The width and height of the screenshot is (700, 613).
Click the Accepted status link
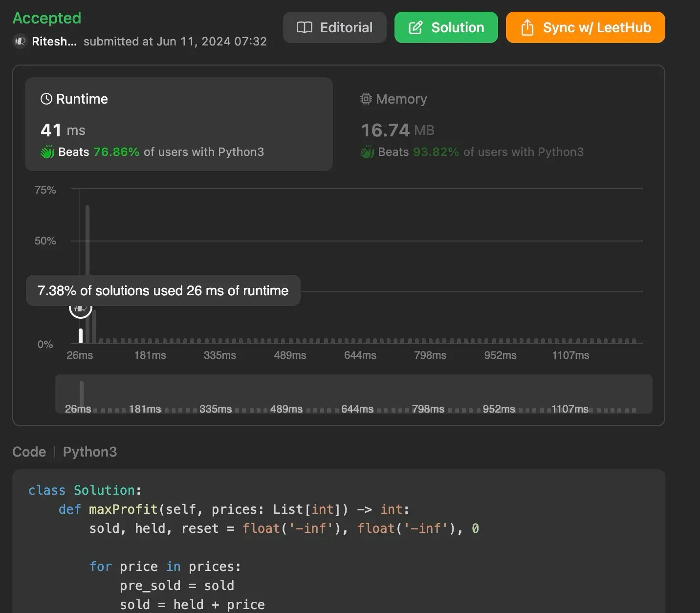click(46, 18)
